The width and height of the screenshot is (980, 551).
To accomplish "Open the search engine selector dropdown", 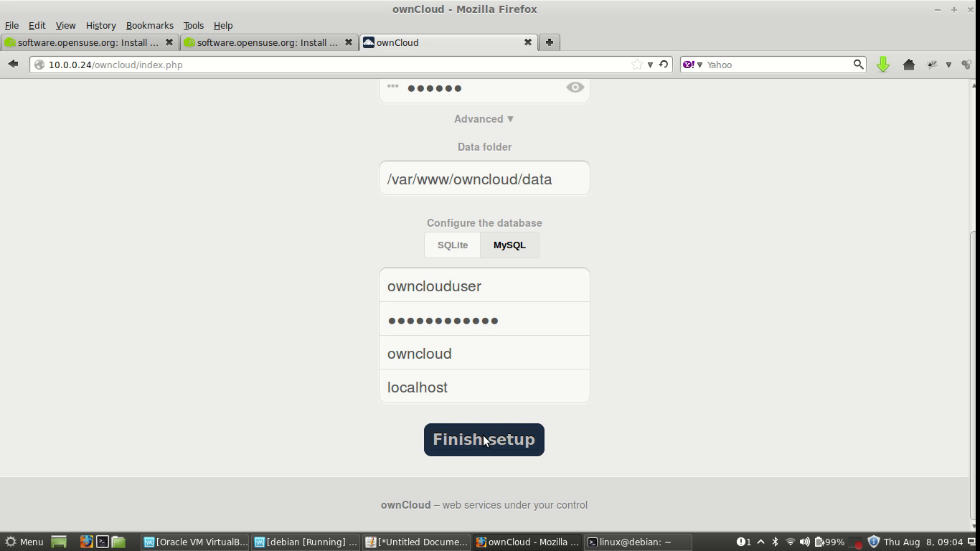I will pyautogui.click(x=699, y=65).
